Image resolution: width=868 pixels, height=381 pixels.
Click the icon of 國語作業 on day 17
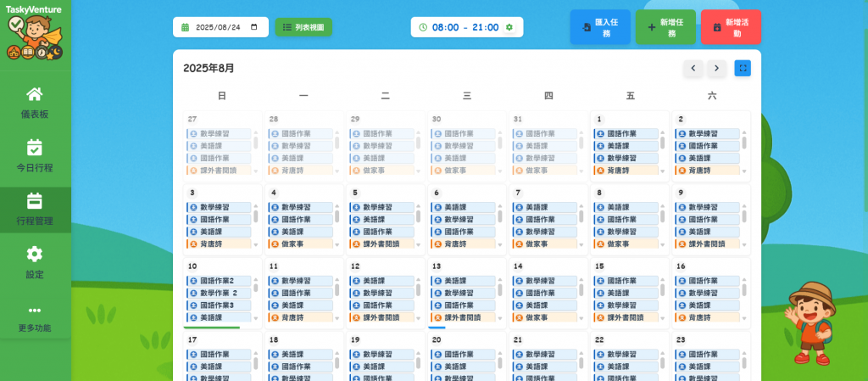coord(193,354)
